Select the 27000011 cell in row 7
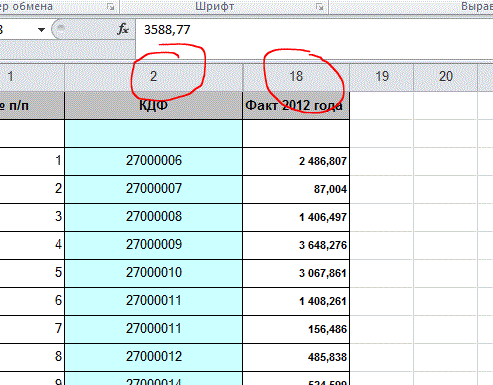Viewport: 493px width, 385px height. tap(153, 329)
